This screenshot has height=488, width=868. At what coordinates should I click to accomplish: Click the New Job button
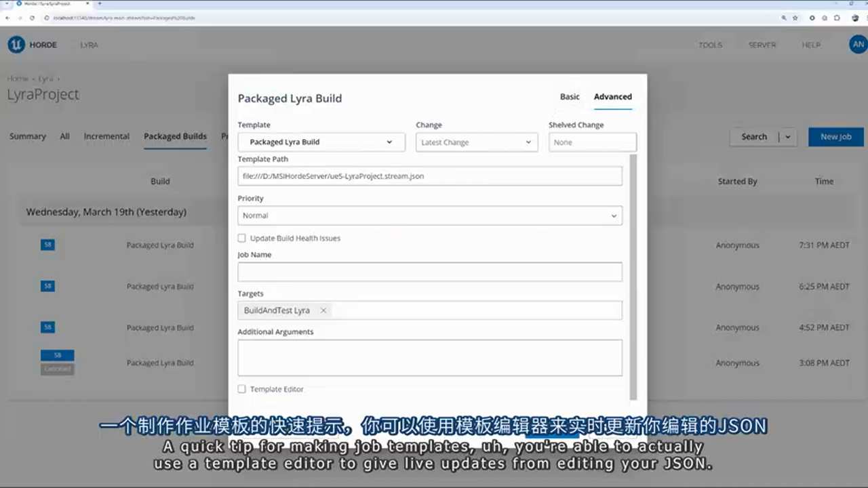(835, 137)
